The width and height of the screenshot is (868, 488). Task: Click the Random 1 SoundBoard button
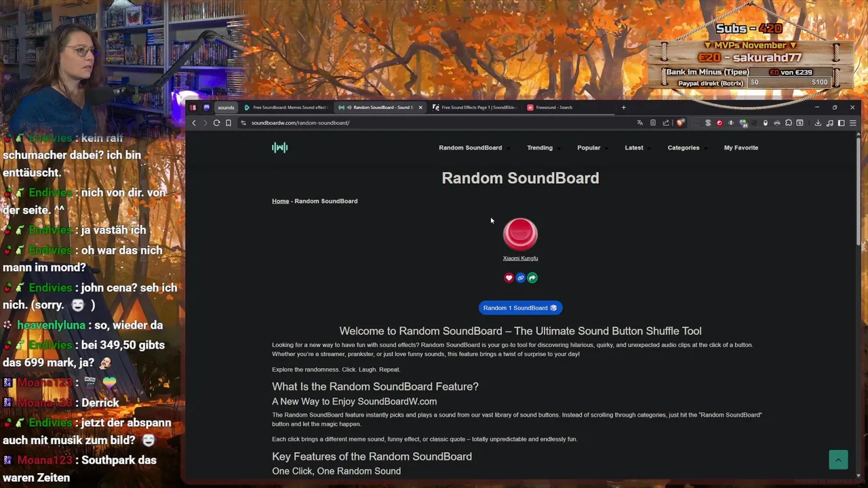pyautogui.click(x=520, y=308)
